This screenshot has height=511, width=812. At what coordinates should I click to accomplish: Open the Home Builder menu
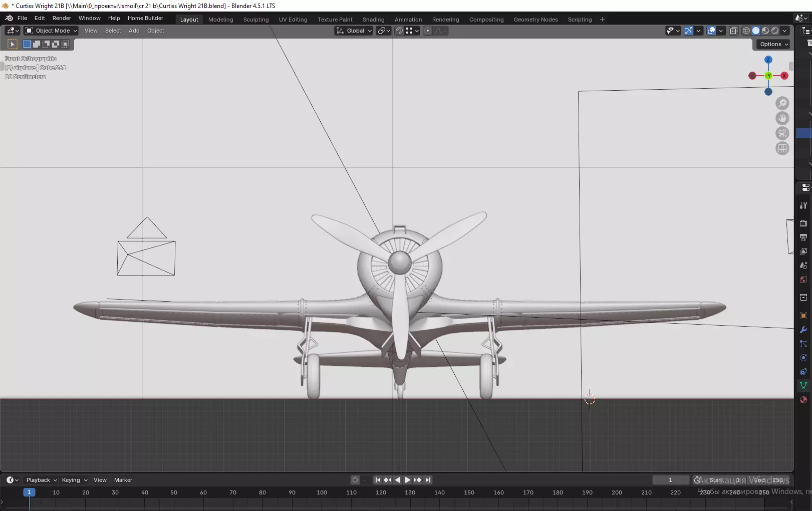coord(145,18)
